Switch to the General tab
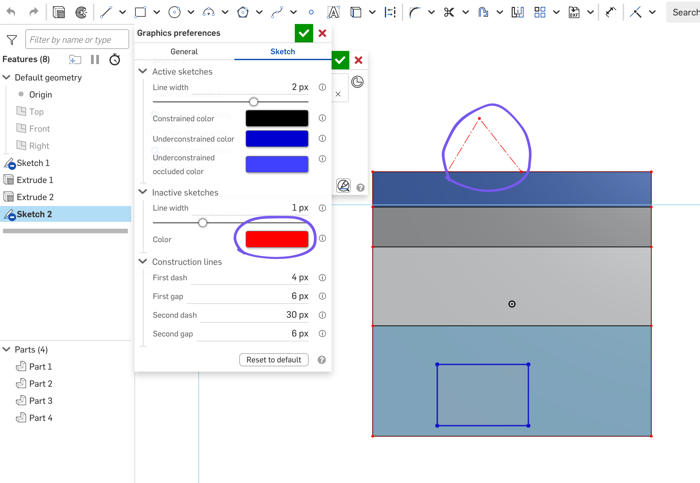The image size is (700, 483). click(x=184, y=51)
